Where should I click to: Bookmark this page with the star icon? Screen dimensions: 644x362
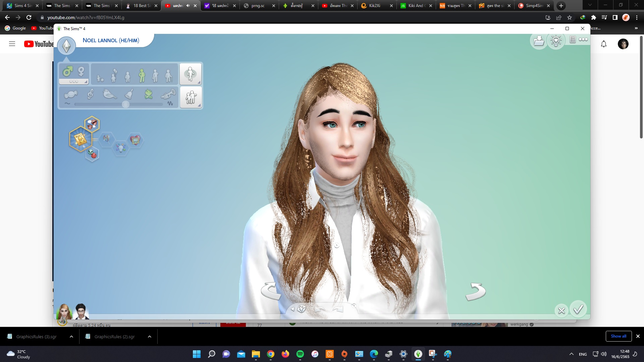click(570, 17)
